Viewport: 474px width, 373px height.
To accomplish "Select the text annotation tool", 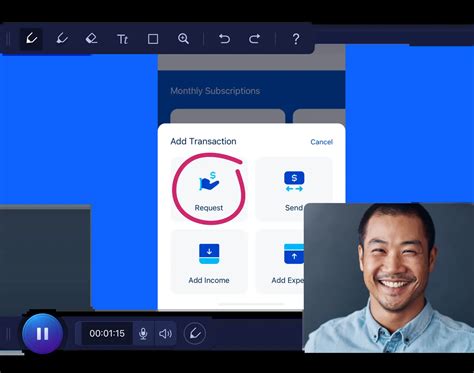I will (x=122, y=39).
